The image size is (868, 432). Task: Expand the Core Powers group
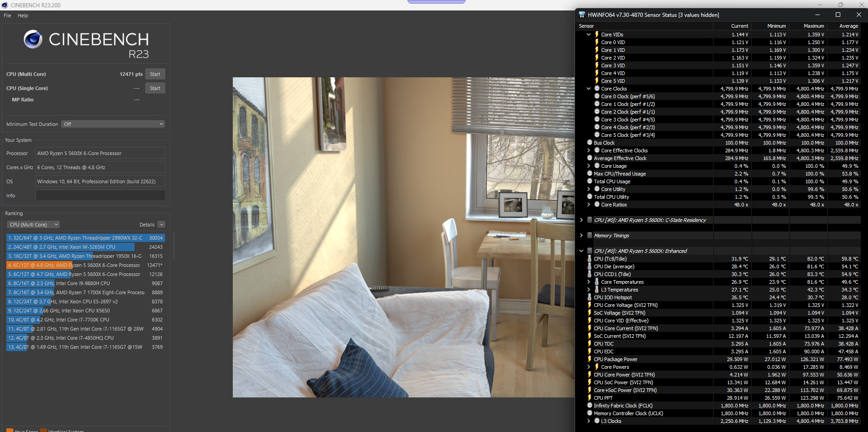tap(588, 367)
